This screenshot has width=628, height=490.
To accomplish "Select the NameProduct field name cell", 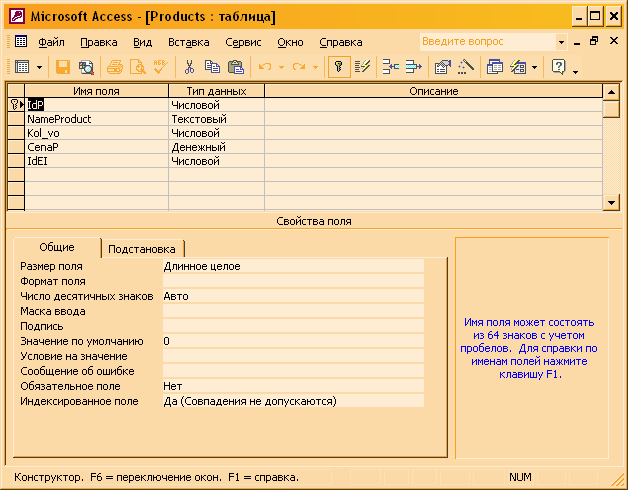I will pos(97,119).
